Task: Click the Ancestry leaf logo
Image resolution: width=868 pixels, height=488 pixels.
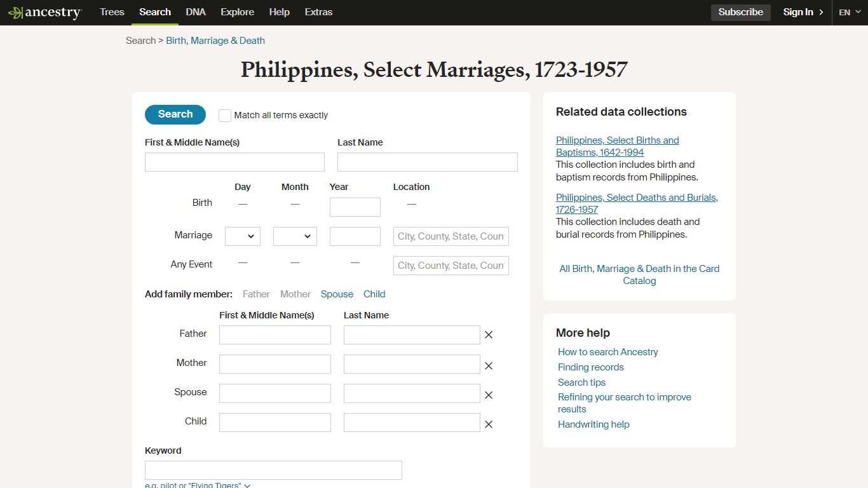Action: (x=44, y=12)
